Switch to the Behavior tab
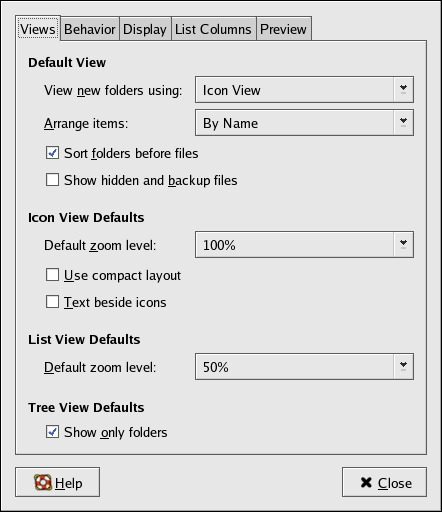Image resolution: width=442 pixels, height=512 pixels. click(90, 29)
